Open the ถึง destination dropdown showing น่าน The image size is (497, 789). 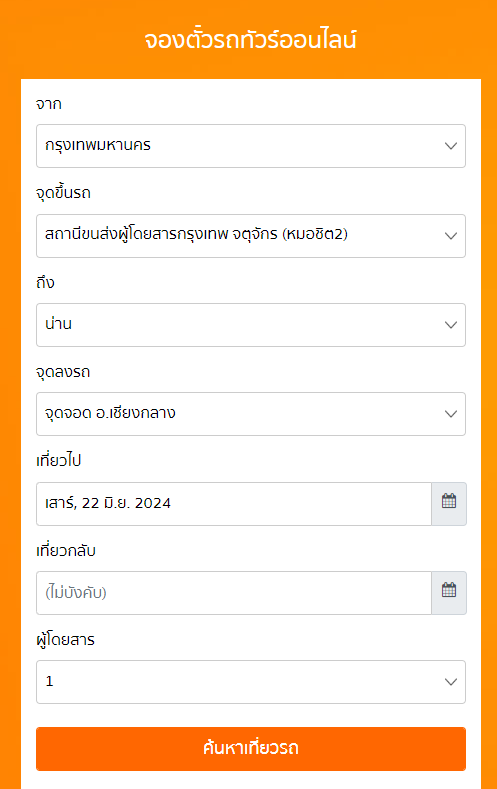(x=251, y=325)
